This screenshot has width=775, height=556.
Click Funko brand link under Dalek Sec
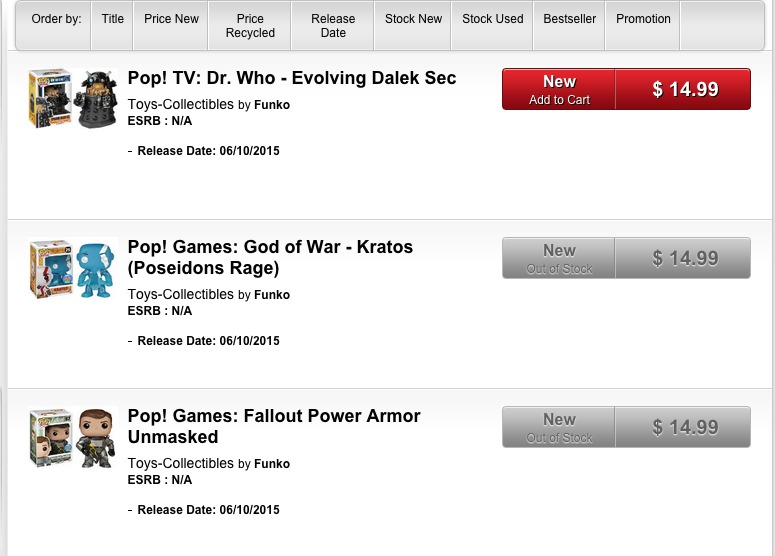click(272, 105)
